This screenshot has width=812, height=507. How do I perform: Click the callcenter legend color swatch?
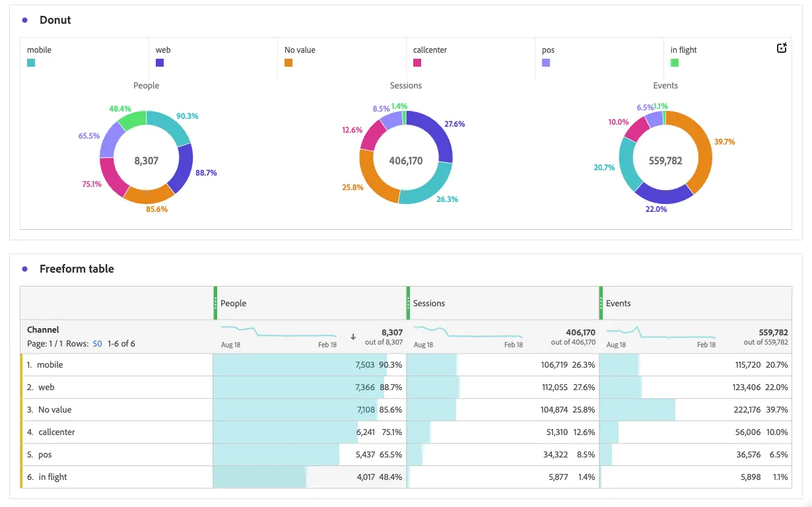click(417, 63)
